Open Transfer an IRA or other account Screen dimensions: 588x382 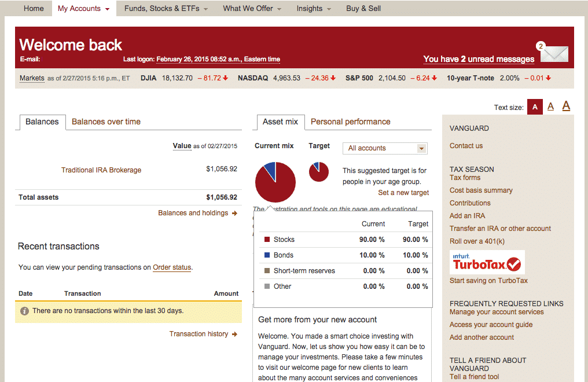coord(500,229)
